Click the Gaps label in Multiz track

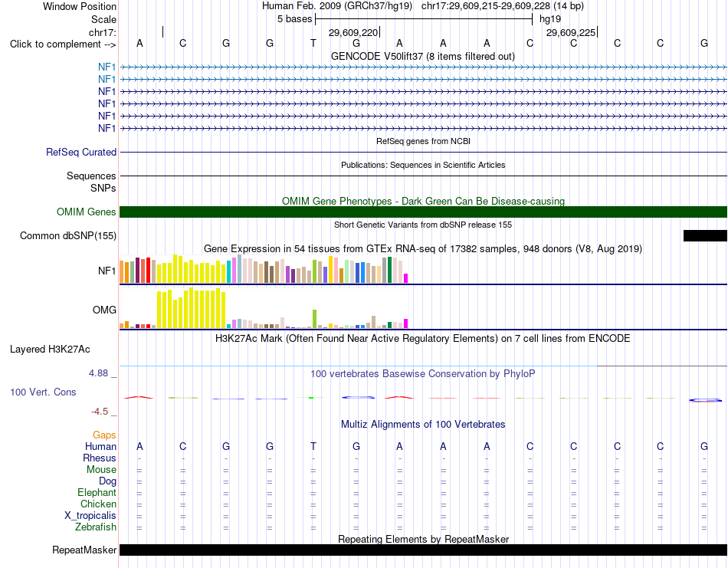coord(104,435)
